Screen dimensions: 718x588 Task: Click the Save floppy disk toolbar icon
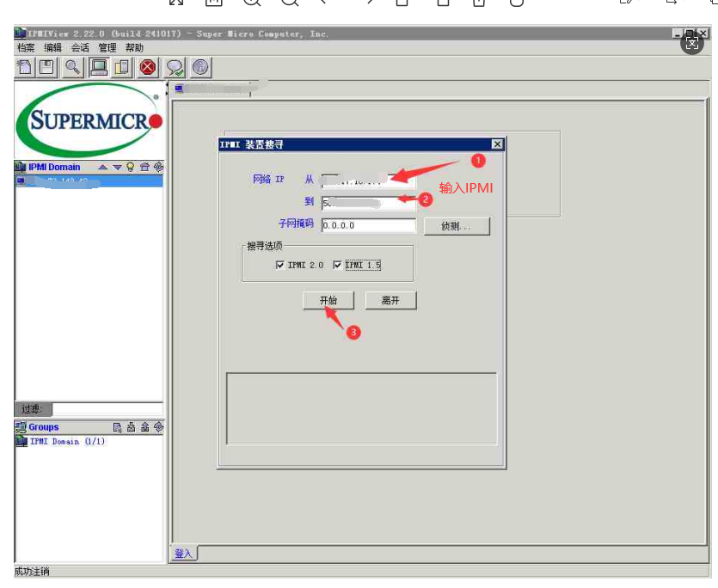pos(47,67)
